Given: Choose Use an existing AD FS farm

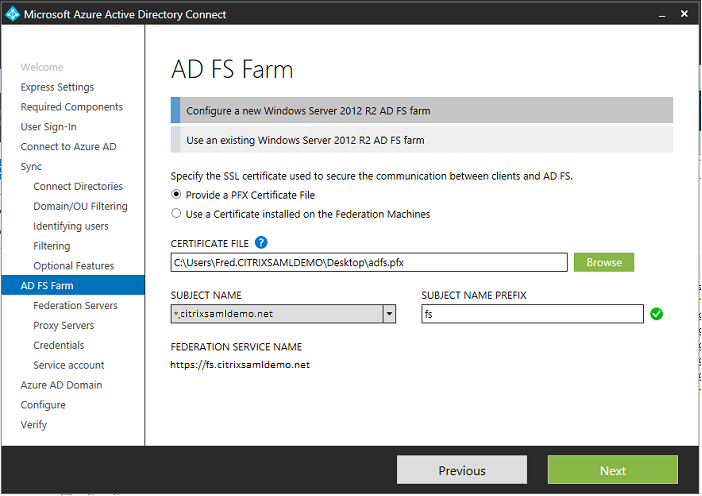Looking at the screenshot, I should pyautogui.click(x=421, y=140).
